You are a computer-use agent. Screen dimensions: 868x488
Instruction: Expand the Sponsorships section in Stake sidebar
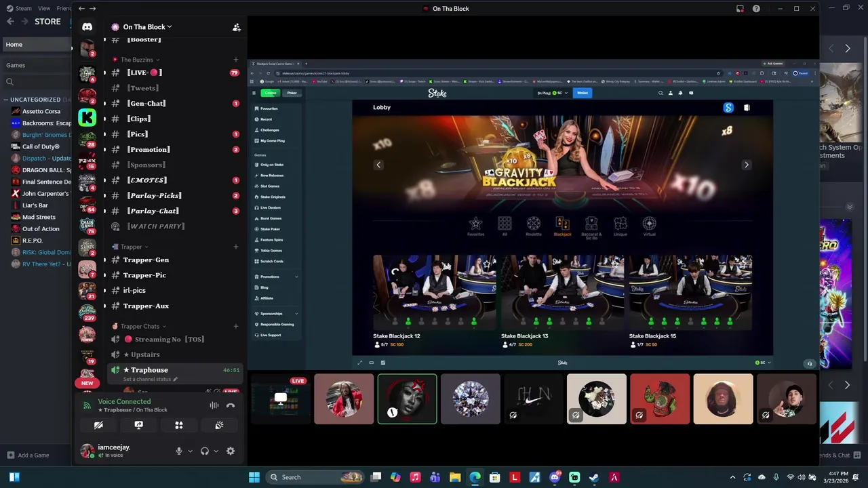(296, 314)
